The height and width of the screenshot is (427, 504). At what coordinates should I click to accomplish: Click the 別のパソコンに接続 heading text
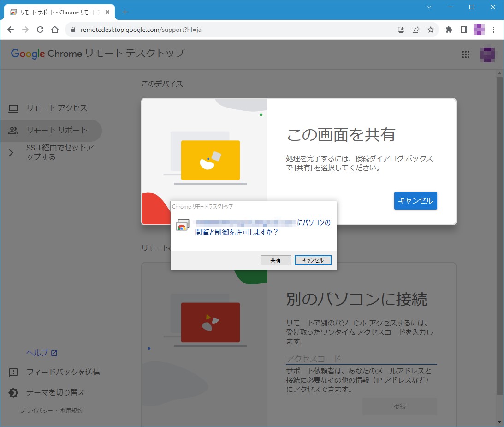point(356,299)
